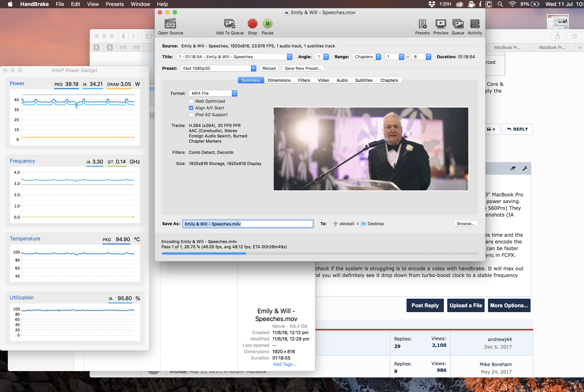Open the Apple menu
584x392 pixels.
(x=10, y=4)
